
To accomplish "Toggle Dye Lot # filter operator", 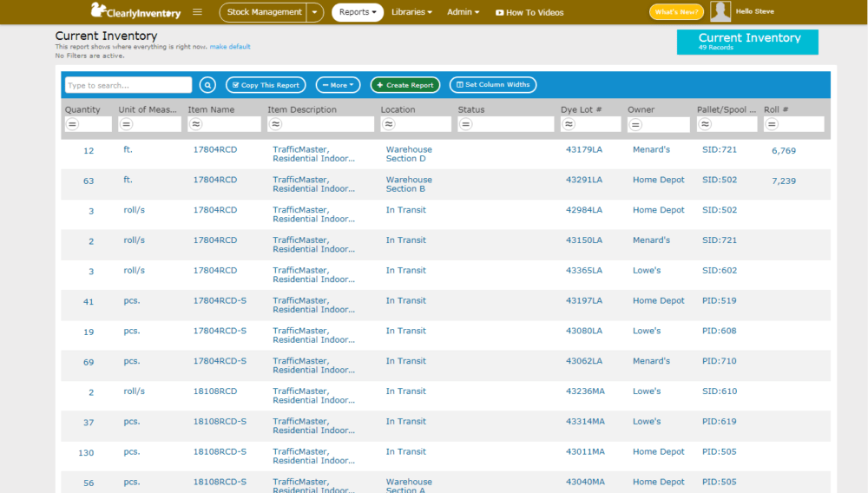I will coord(569,124).
